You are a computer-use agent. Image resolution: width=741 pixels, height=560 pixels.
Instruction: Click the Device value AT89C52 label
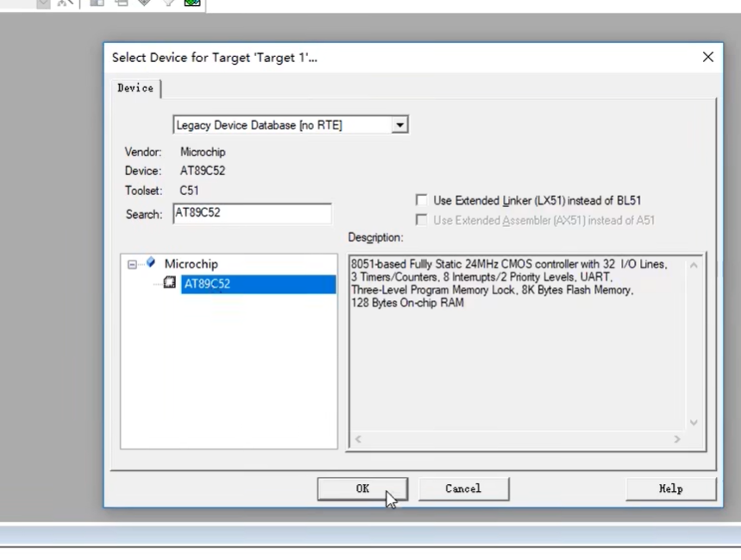tap(202, 171)
